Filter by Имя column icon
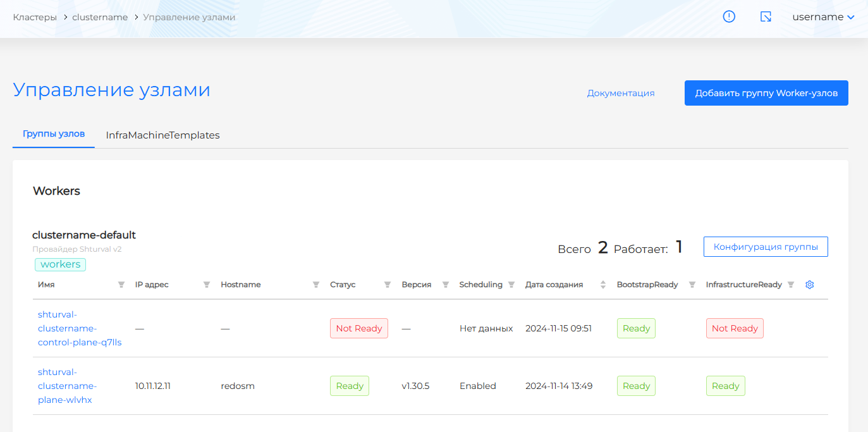Viewport: 868px width, 432px height. 121,285
